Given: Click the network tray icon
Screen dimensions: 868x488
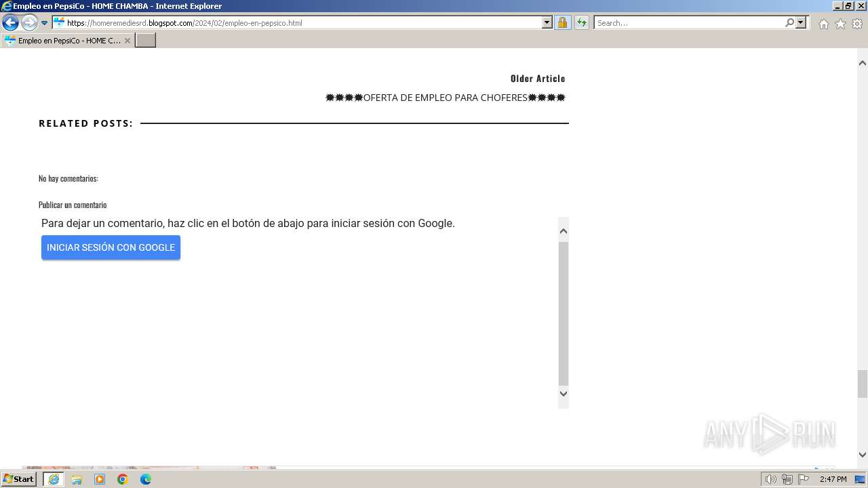Looking at the screenshot, I should [x=787, y=479].
